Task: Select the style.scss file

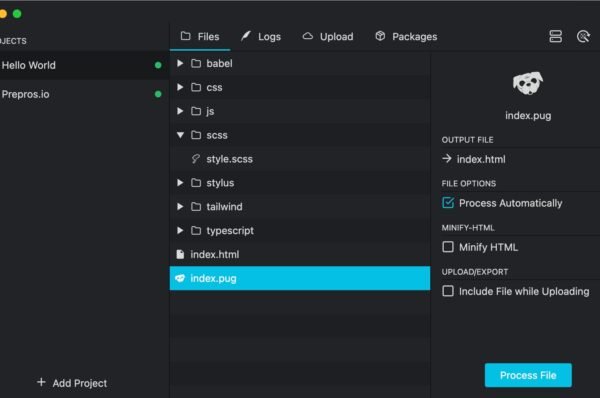Action: click(x=300, y=159)
